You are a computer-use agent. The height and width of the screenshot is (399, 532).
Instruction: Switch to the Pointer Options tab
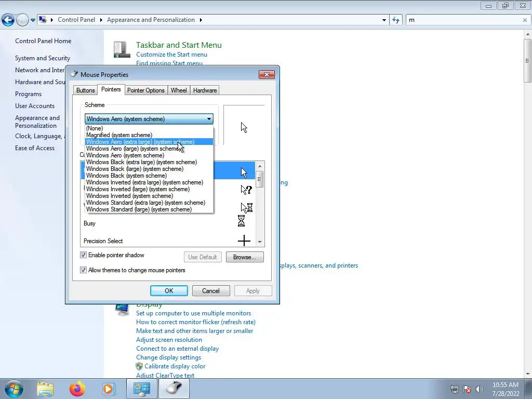(x=145, y=90)
